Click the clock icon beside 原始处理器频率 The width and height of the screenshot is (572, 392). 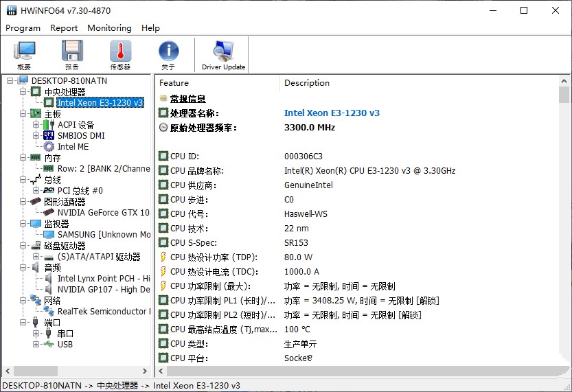pyautogui.click(x=163, y=128)
